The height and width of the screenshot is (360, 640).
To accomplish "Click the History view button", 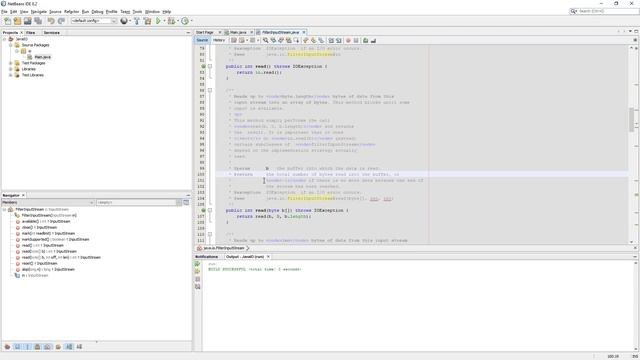I will click(219, 40).
